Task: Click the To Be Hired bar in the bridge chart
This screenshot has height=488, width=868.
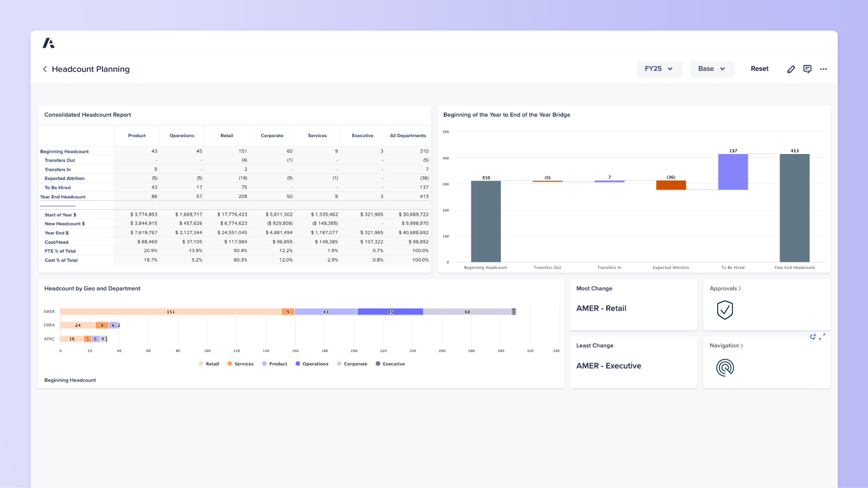Action: tap(732, 172)
